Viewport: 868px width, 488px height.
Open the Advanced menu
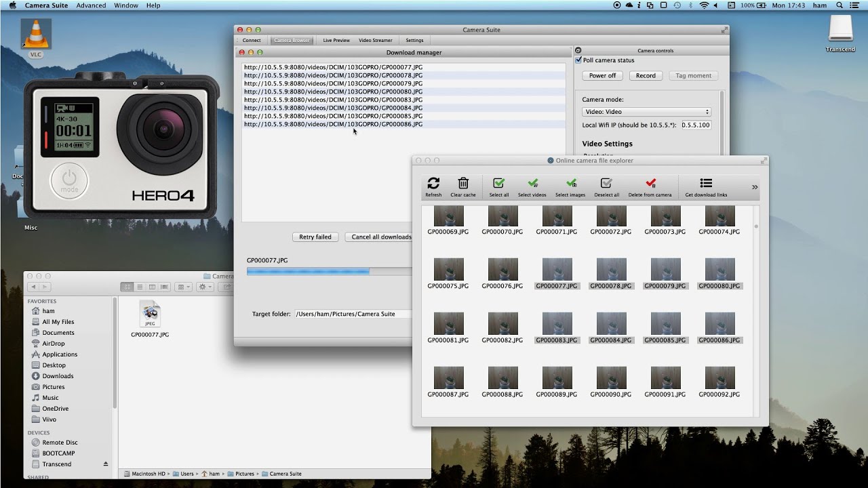91,5
